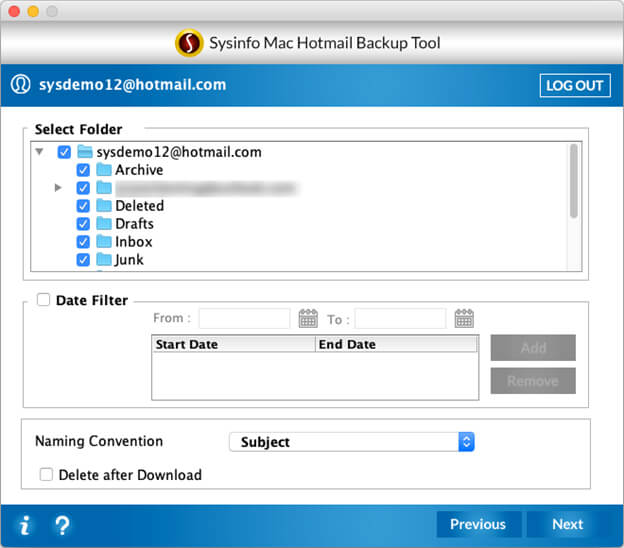Screen dimensions: 624x548
Task: Uncheck the sysdemo12@hotmail.com root checkbox
Action: (64, 152)
